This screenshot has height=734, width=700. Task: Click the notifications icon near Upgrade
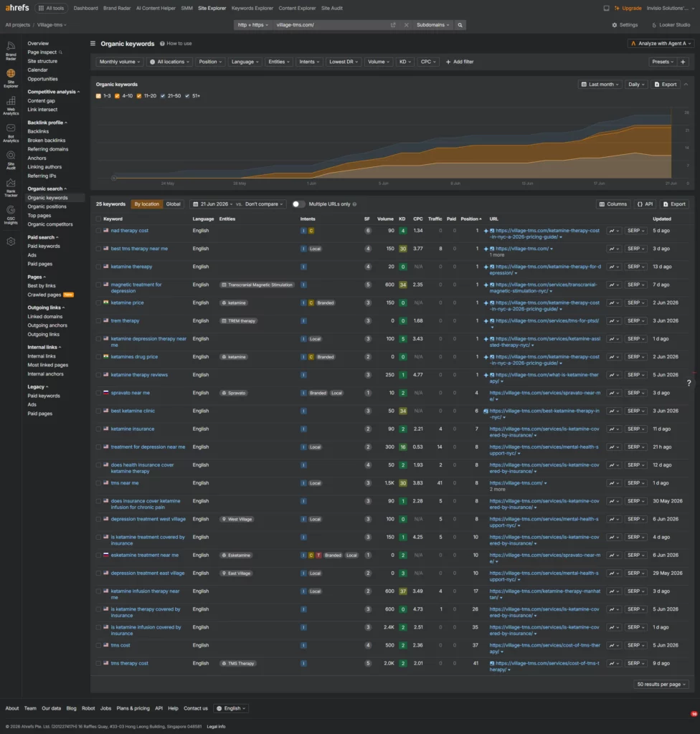[606, 8]
